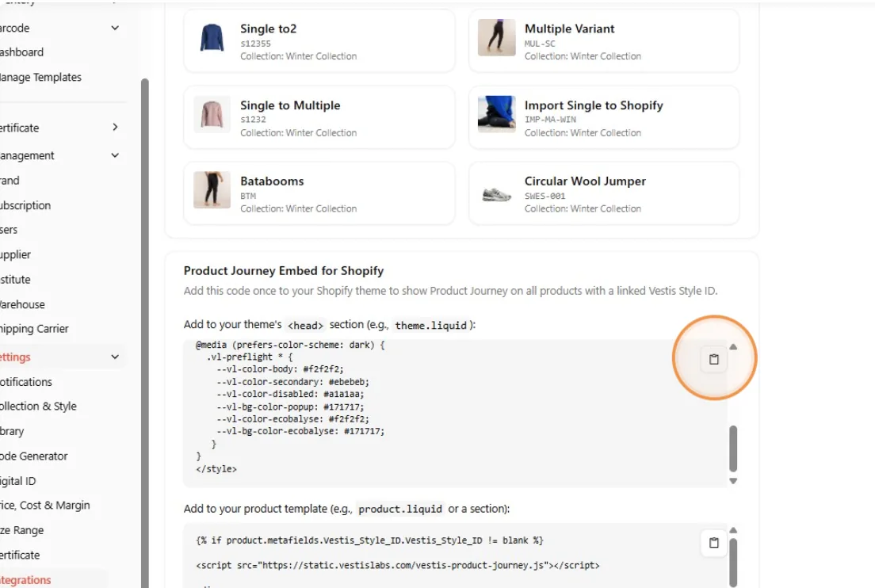Collapse the Settings sidebar section chevron

[115, 357]
